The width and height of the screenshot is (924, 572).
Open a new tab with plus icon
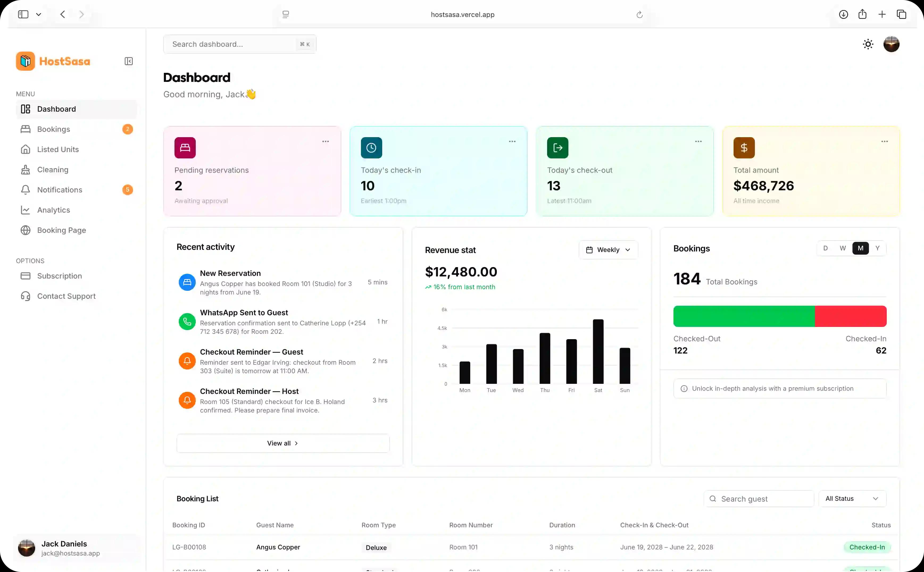click(x=882, y=14)
